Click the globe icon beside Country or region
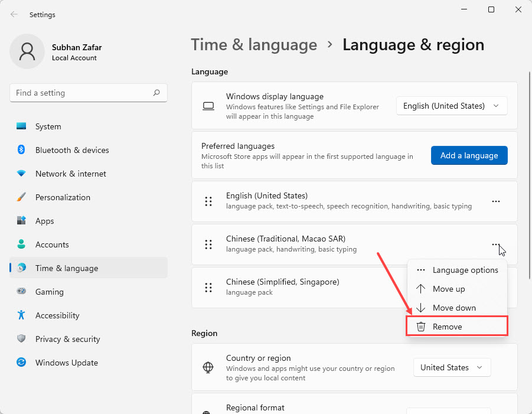This screenshot has height=414, width=532. [x=208, y=367]
